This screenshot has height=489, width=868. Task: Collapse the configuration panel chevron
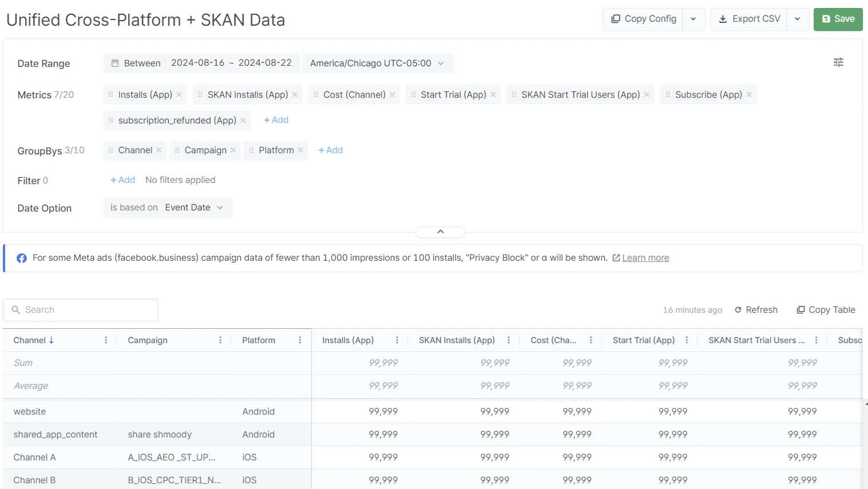pos(440,232)
